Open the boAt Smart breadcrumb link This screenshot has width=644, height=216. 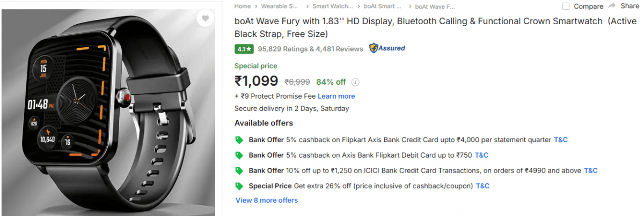click(x=382, y=6)
